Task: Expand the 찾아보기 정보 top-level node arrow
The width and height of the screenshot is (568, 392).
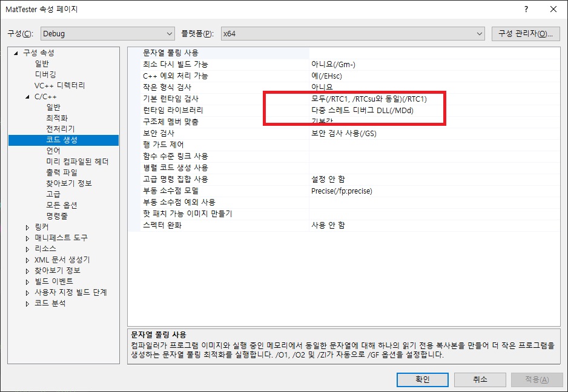Action: tap(27, 271)
